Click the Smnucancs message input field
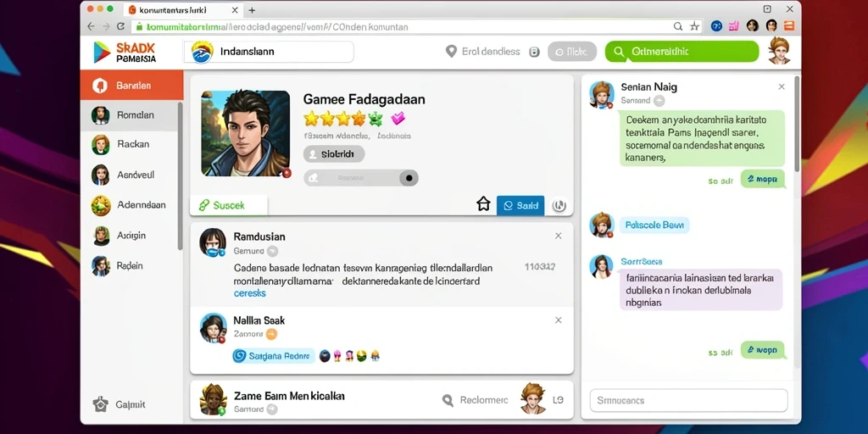This screenshot has height=434, width=868. [688, 400]
